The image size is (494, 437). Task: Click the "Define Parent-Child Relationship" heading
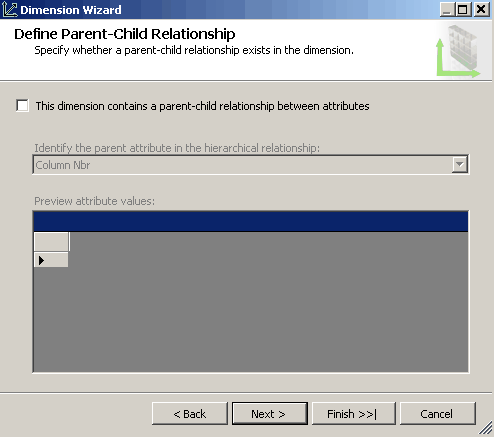coord(125,34)
